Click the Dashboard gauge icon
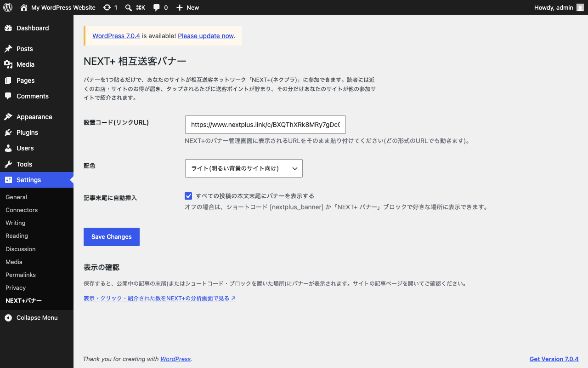This screenshot has width=588, height=368. coord(8,28)
